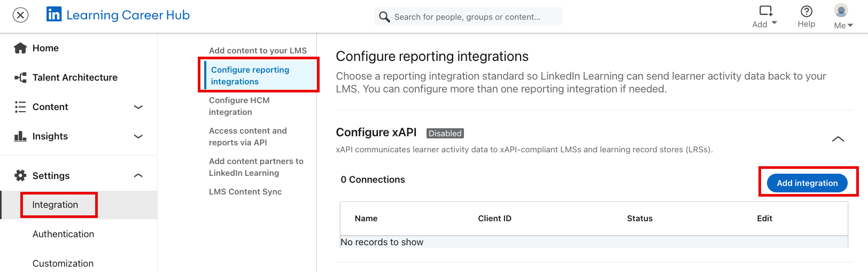Click the Talent Architecture hierarchy icon

click(x=20, y=77)
